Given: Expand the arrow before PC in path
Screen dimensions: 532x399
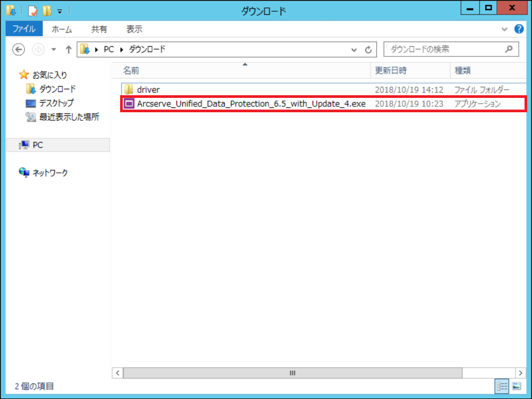Looking at the screenshot, I should click(96, 50).
